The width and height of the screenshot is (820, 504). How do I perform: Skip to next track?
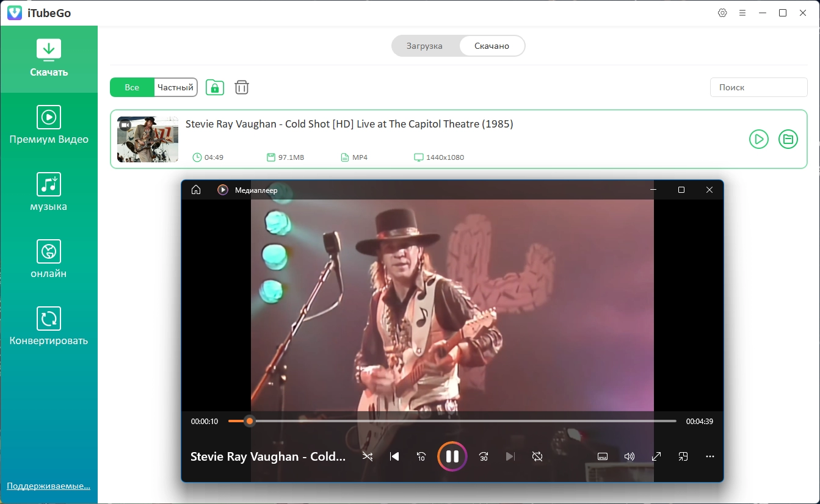click(x=510, y=456)
